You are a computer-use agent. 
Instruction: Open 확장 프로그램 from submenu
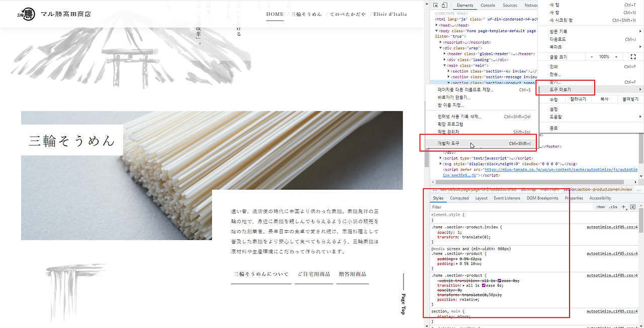pos(481,124)
